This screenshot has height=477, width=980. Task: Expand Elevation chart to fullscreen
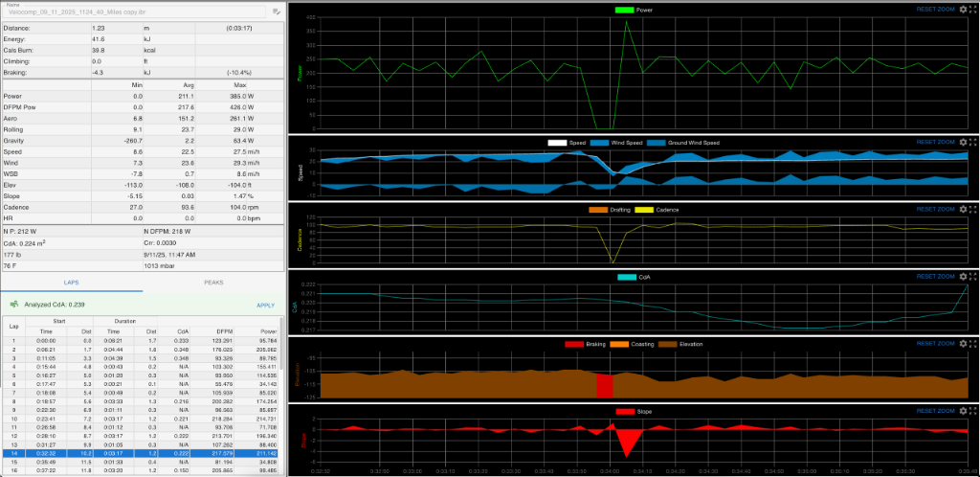(x=972, y=343)
